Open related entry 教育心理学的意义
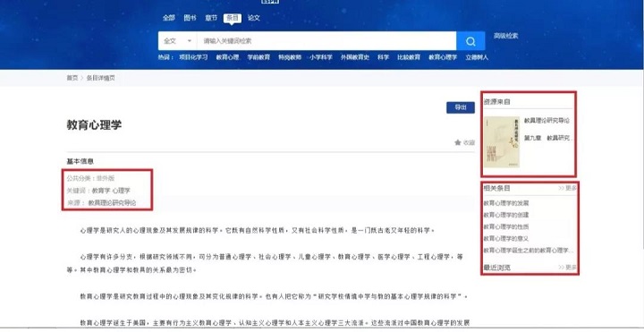 coord(506,238)
